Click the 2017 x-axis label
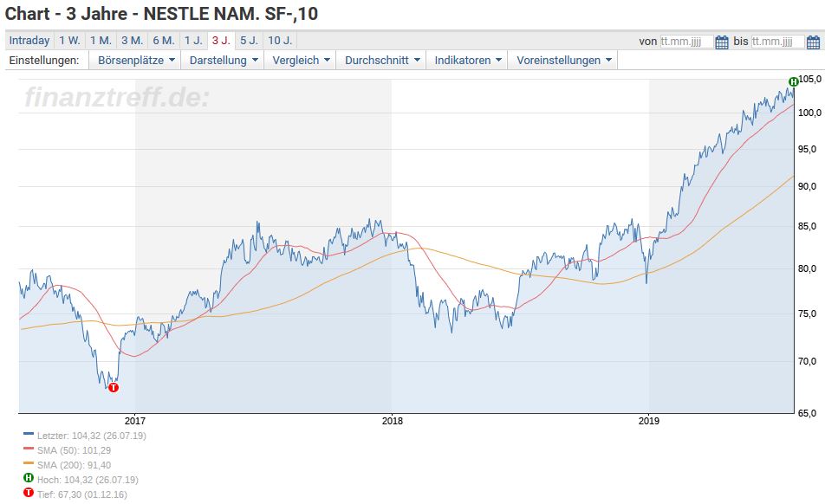Image resolution: width=825 pixels, height=504 pixels. [x=135, y=421]
